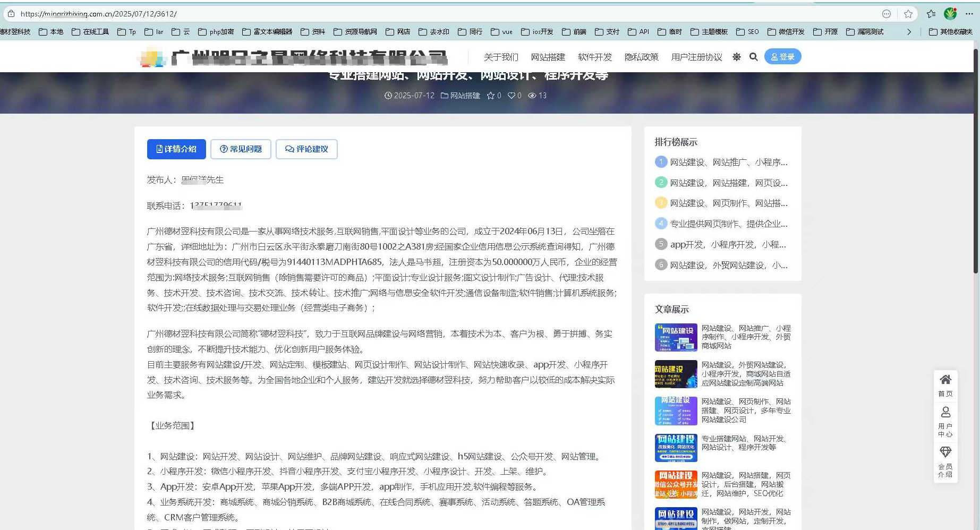Click the search magnifier icon in header
The height and width of the screenshot is (530, 980).
tap(753, 57)
